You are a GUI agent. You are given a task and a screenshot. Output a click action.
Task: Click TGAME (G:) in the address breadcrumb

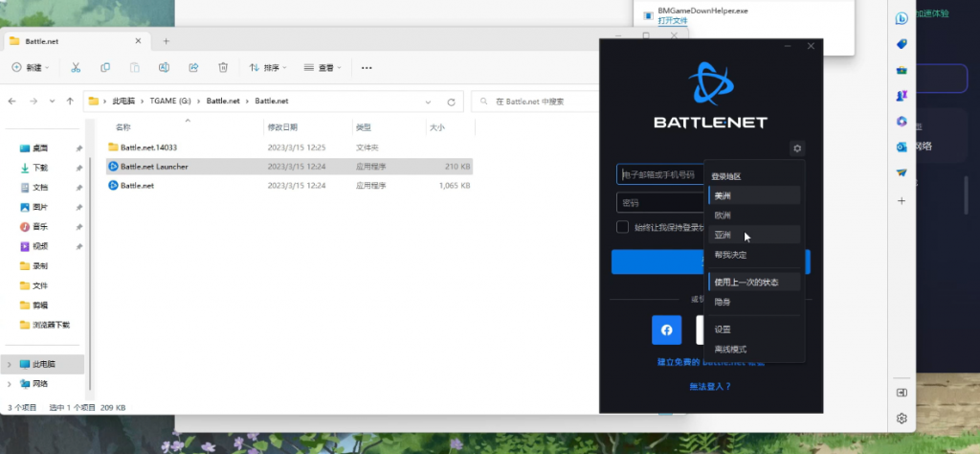(170, 101)
